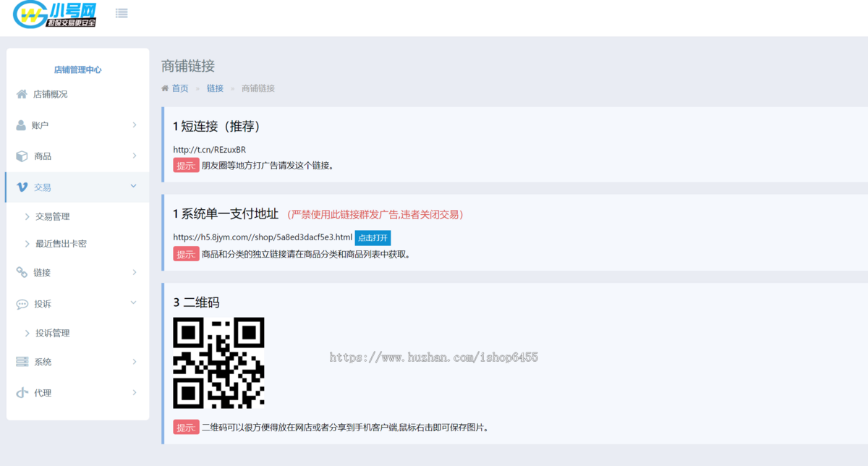Click the arrow before 交易管理
Viewport: 868px width, 466px height.
click(27, 216)
